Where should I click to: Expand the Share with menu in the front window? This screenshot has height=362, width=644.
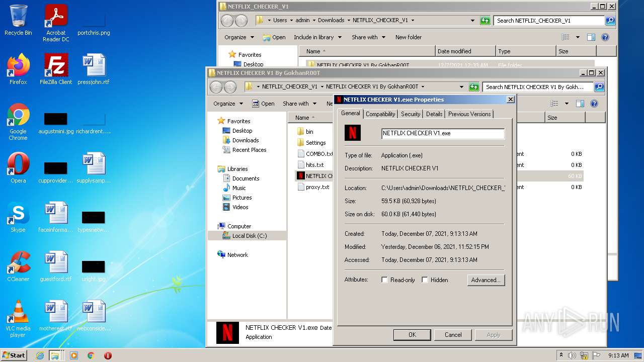coord(299,104)
